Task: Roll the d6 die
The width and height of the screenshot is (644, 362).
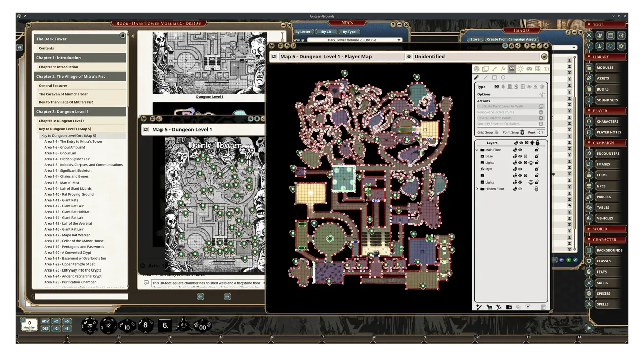Action: point(165,325)
